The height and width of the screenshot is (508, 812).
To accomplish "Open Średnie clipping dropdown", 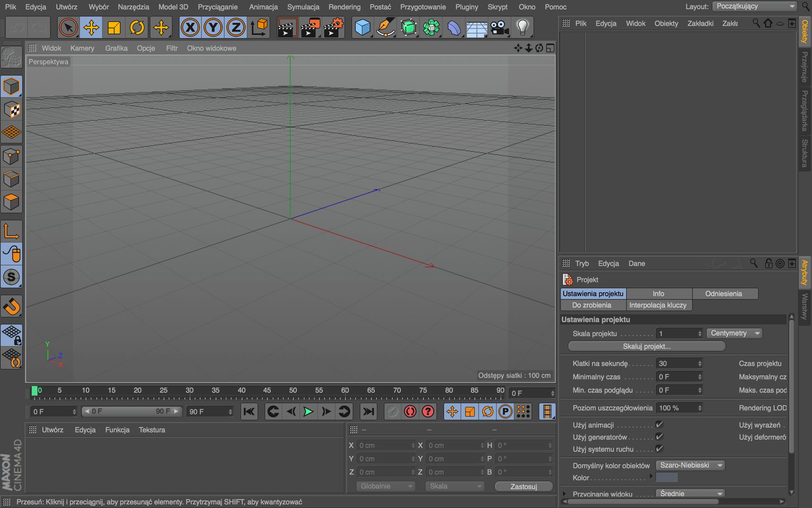I will click(690, 493).
